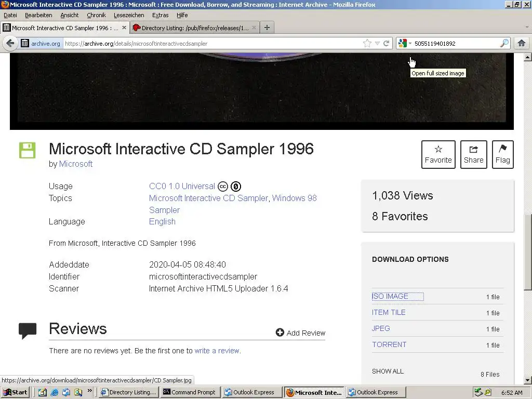Click Add Review with the plus icon
Image resolution: width=532 pixels, height=399 pixels.
click(x=301, y=333)
